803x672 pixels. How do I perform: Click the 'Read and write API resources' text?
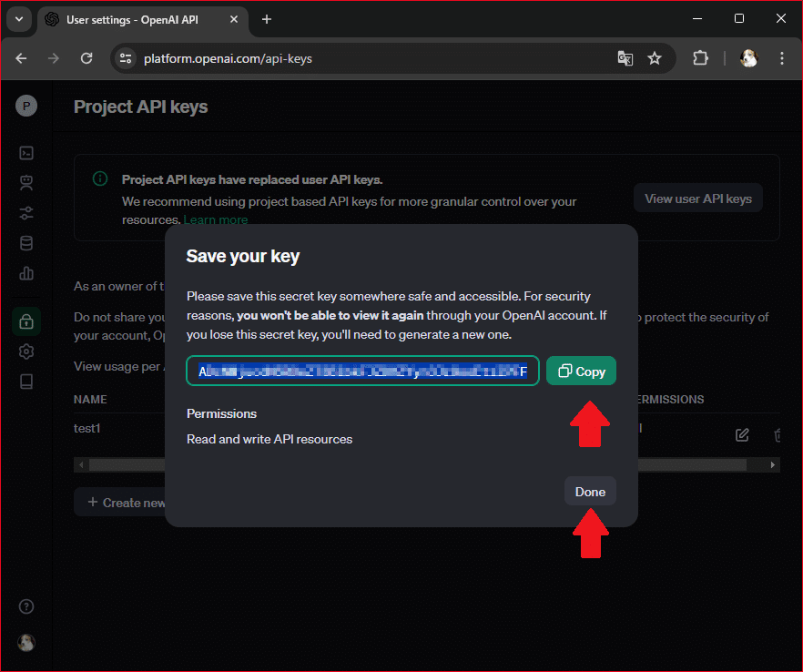tap(269, 440)
